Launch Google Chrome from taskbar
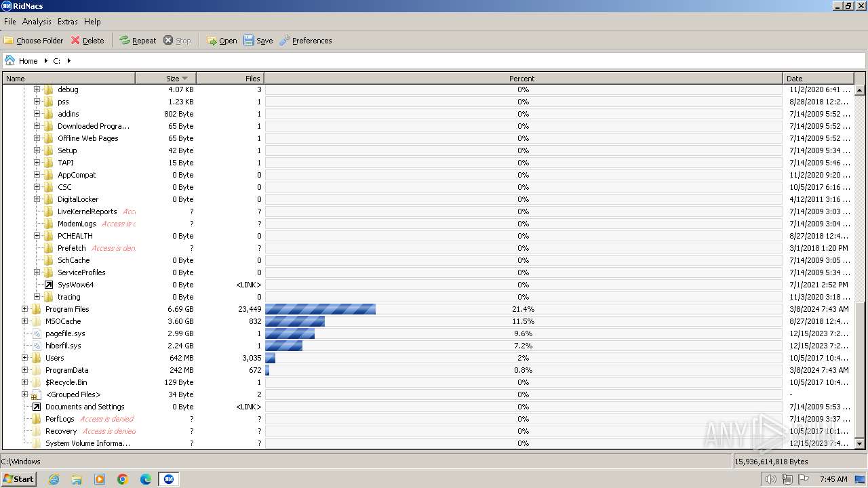 (123, 479)
